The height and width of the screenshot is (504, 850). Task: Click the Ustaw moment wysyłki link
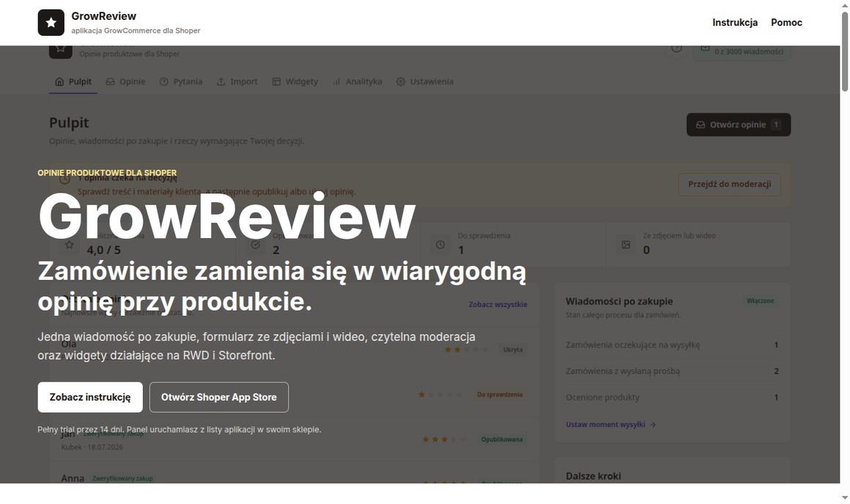pos(605,424)
